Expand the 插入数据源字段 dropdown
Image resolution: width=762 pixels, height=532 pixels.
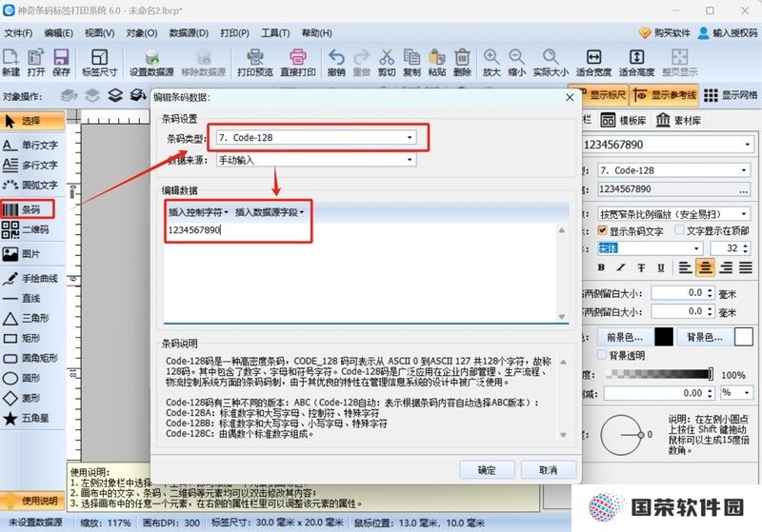click(x=270, y=212)
